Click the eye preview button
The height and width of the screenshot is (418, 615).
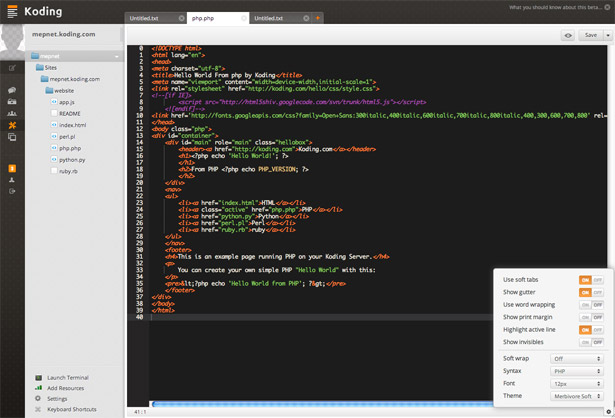tap(568, 36)
